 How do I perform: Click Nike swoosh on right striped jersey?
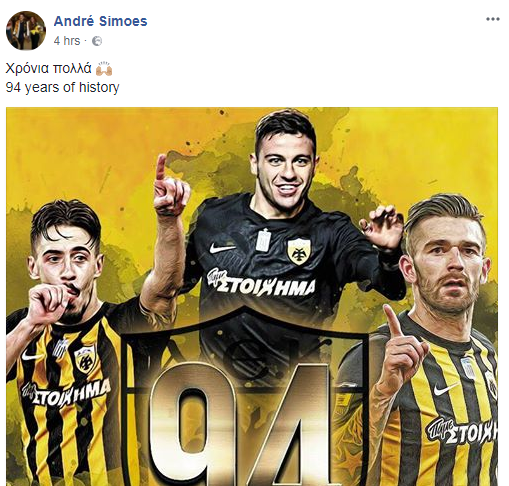point(446,389)
